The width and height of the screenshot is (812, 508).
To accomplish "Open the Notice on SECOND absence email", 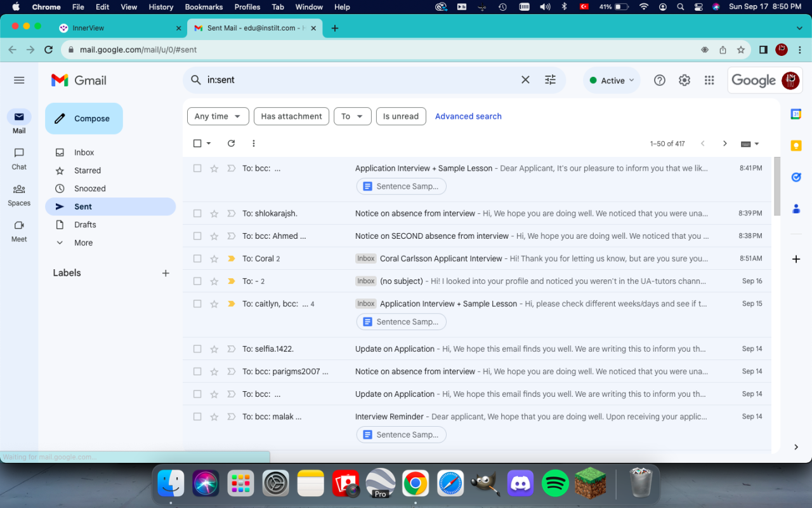I will pyautogui.click(x=477, y=236).
